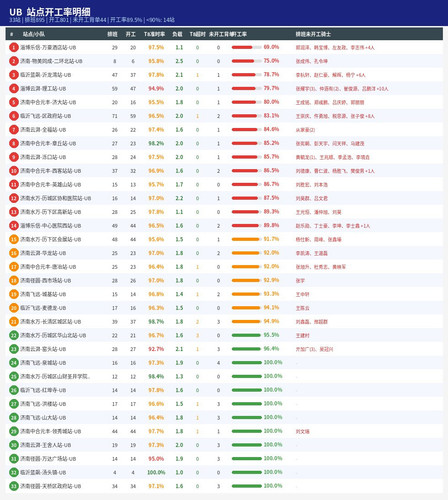
Task: Click the orange rank 17 badge
Action: tap(14, 267)
